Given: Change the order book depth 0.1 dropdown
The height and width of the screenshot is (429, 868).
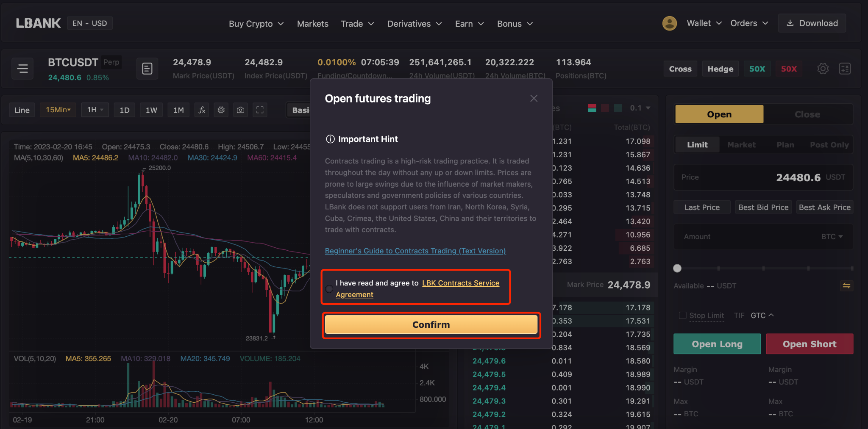Looking at the screenshot, I should [640, 108].
